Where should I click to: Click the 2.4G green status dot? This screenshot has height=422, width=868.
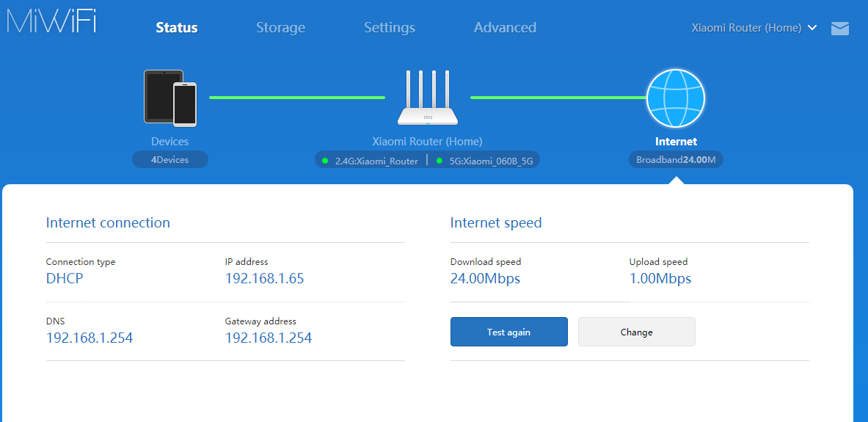[x=325, y=161]
